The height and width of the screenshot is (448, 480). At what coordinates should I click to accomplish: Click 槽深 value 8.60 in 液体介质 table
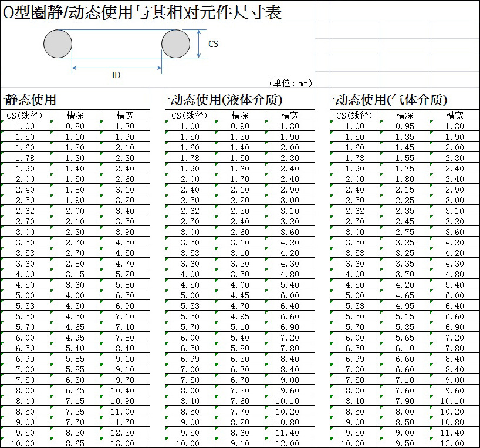point(240,433)
